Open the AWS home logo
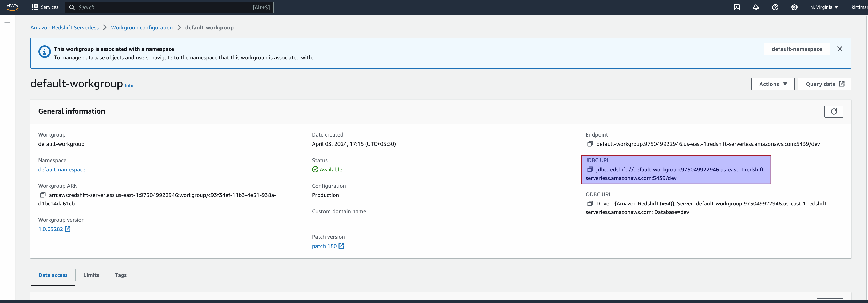Image resolution: width=868 pixels, height=303 pixels. click(x=12, y=7)
